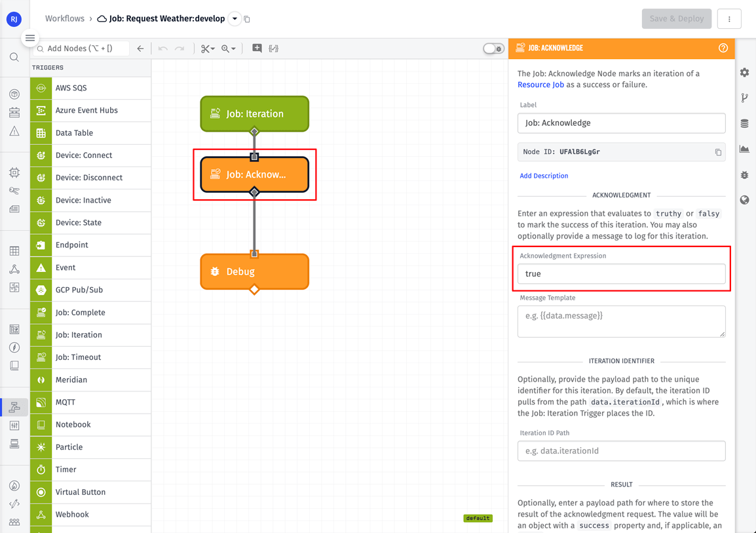Pick the Job: Iteration trigger in the palette
Viewport: 756px width, 533px height.
point(90,335)
